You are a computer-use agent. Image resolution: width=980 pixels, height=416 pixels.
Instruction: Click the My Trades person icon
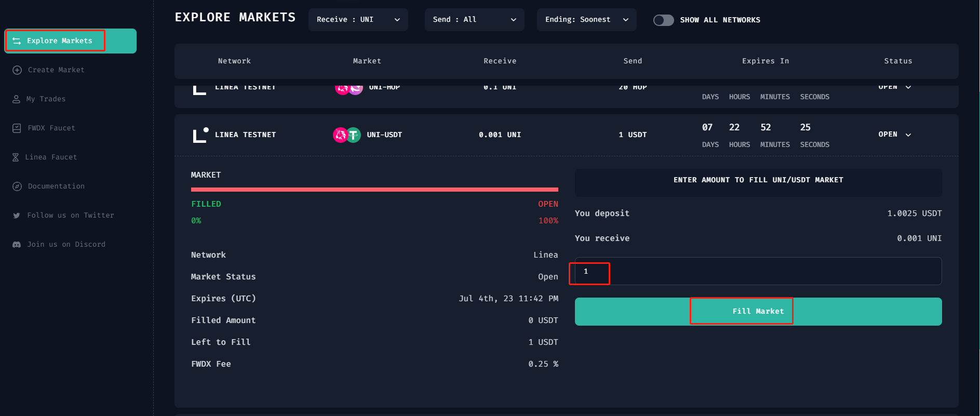16,99
